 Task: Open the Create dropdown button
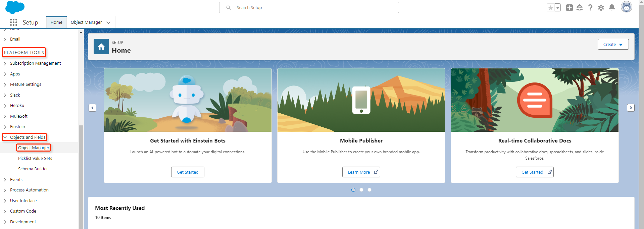pyautogui.click(x=613, y=44)
